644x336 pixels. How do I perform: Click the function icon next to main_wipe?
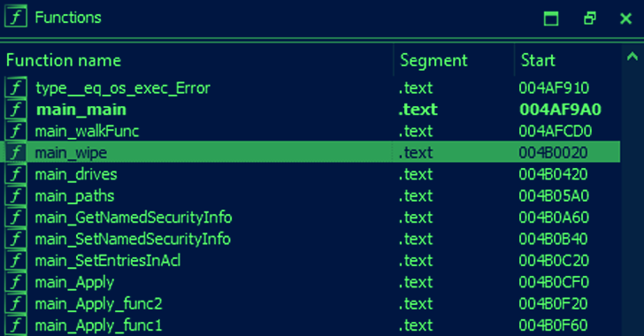(16, 152)
